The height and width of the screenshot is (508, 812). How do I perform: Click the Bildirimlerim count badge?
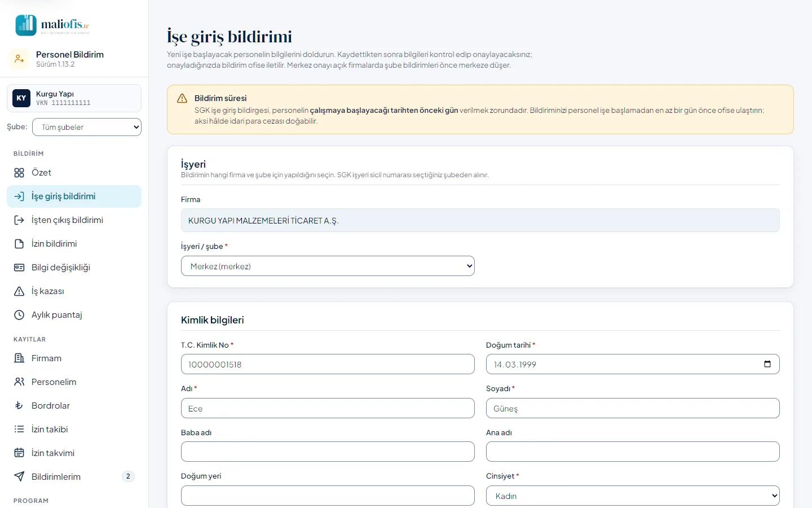point(128,476)
